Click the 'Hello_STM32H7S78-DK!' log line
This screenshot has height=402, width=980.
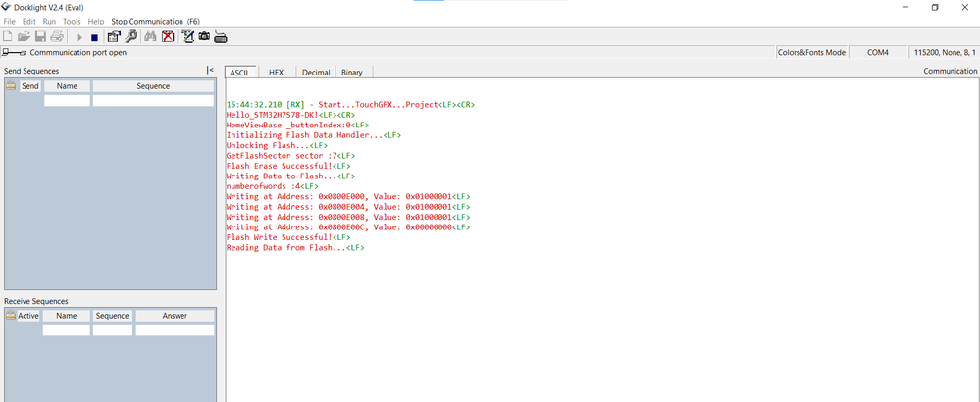[x=290, y=115]
